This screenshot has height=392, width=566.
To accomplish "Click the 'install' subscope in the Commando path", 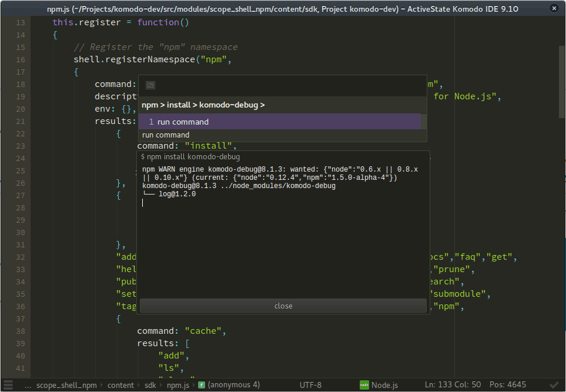I will click(x=178, y=105).
